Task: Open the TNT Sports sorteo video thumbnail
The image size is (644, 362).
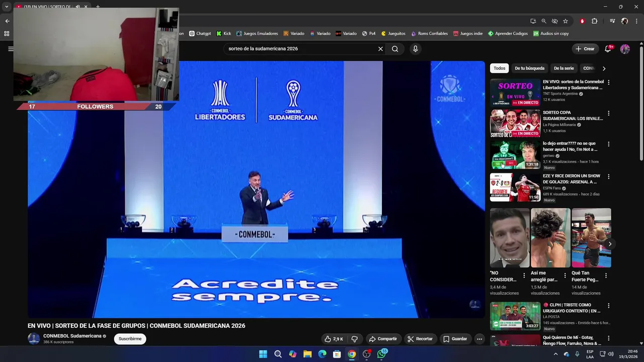Action: coord(515,93)
